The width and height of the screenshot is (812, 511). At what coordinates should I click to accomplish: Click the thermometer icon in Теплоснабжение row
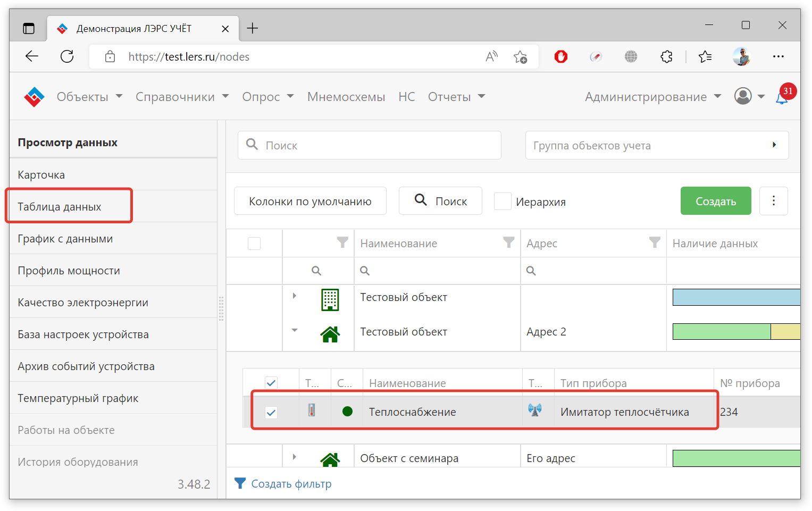[312, 411]
